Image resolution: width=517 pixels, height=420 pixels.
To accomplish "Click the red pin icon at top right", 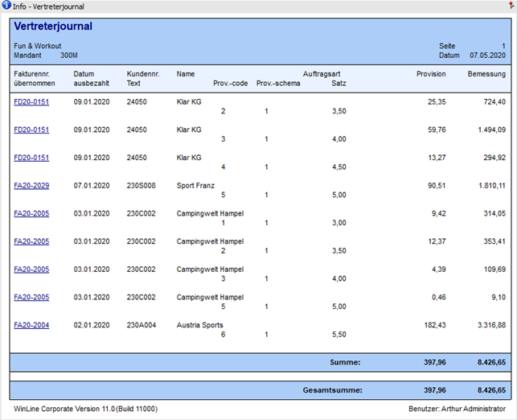I will (x=511, y=6).
